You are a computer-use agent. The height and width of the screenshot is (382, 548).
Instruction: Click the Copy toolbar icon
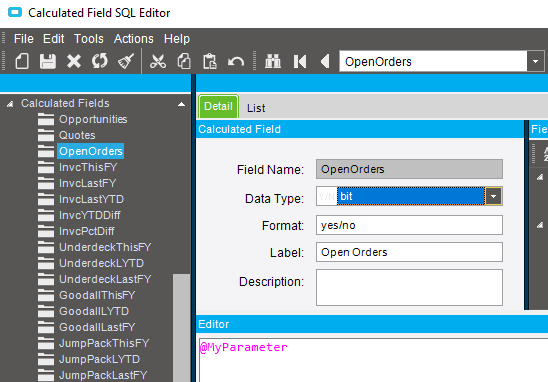[x=184, y=62]
